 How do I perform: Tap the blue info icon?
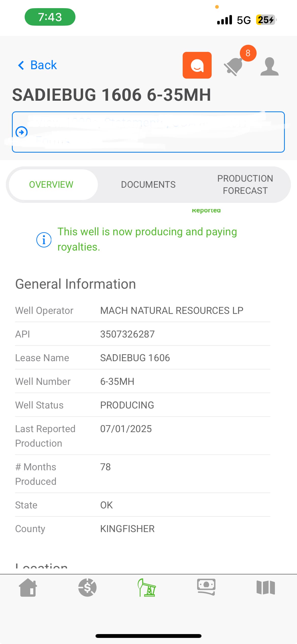click(x=44, y=240)
